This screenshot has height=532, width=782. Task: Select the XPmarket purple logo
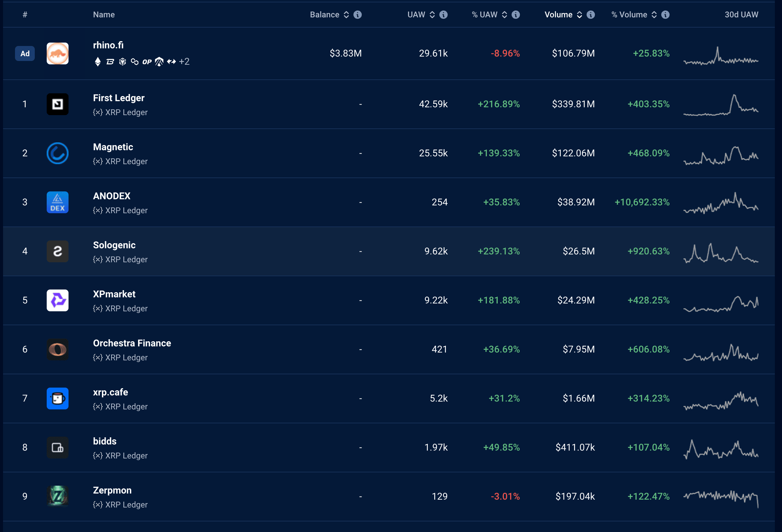pyautogui.click(x=57, y=300)
